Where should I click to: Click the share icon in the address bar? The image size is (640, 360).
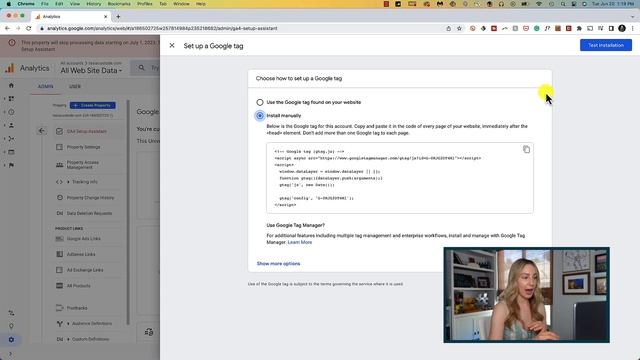point(449,28)
